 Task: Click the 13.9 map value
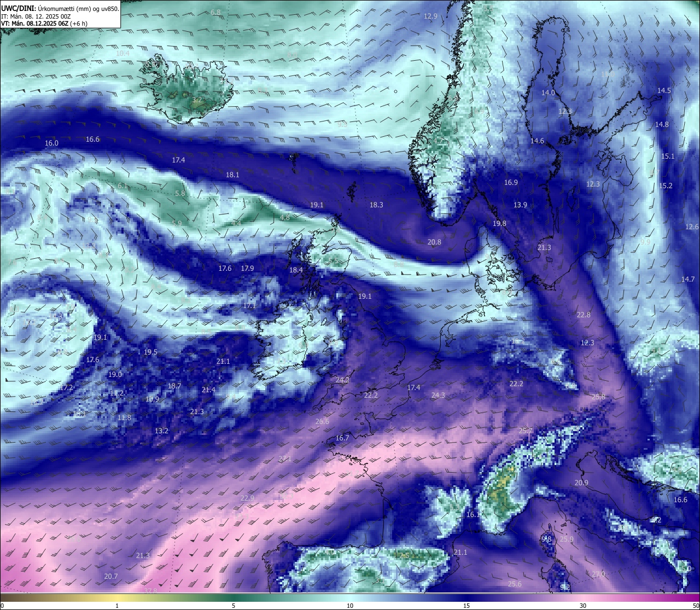[x=520, y=205]
